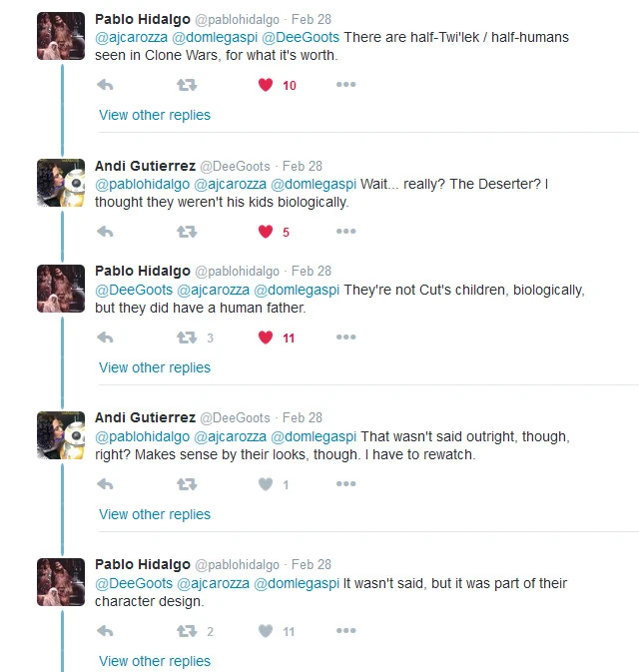The width and height of the screenshot is (639, 672).
Task: Open more options on 'human father' tweet
Action: [x=345, y=337]
